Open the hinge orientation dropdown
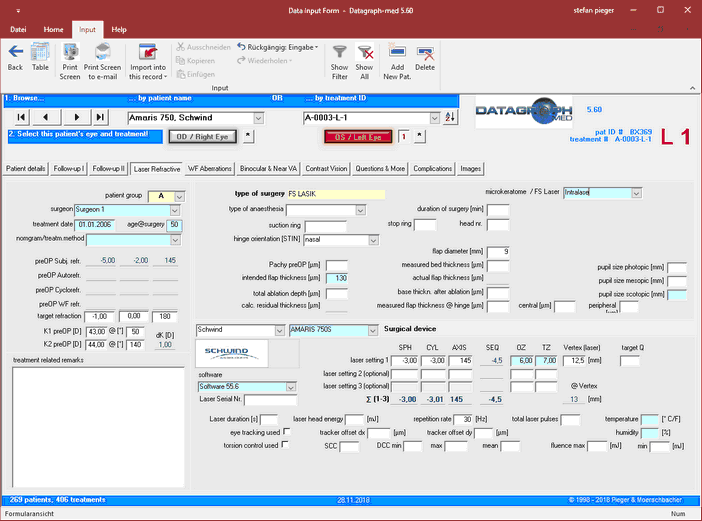Image resolution: width=702 pixels, height=521 pixels. coord(373,240)
